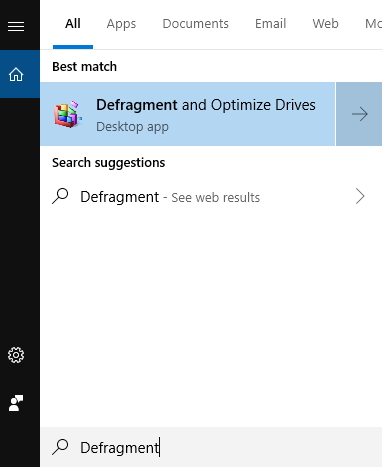
Task: Click the magnifier icon in search box
Action: (x=60, y=447)
